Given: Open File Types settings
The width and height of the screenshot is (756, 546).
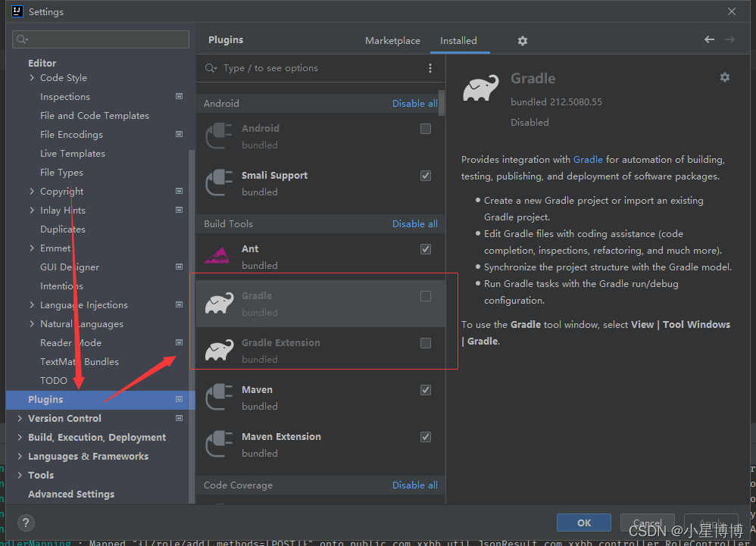Looking at the screenshot, I should pyautogui.click(x=61, y=173).
